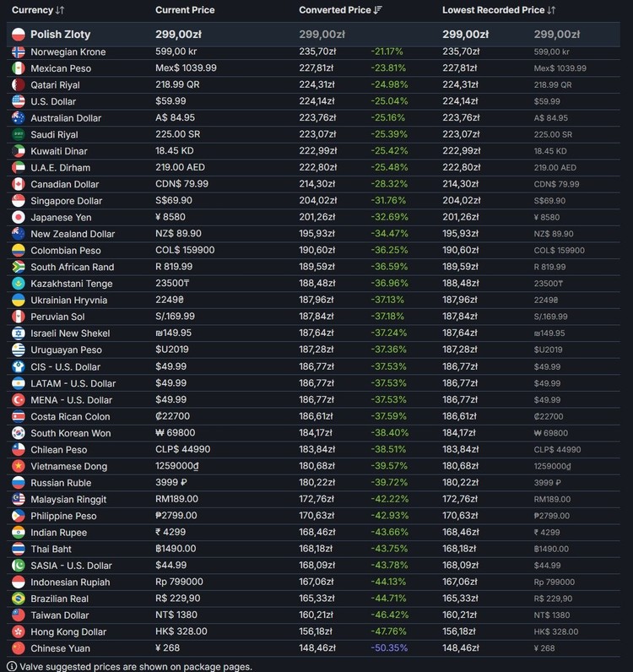Select the Taiwan Dollar row name
Screen dimensions: 633x672
pyautogui.click(x=60, y=615)
